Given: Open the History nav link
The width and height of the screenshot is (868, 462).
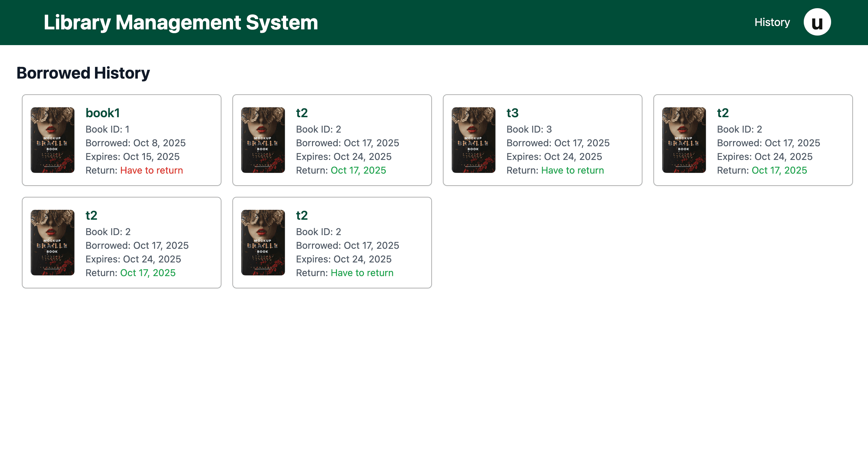Looking at the screenshot, I should tap(772, 22).
